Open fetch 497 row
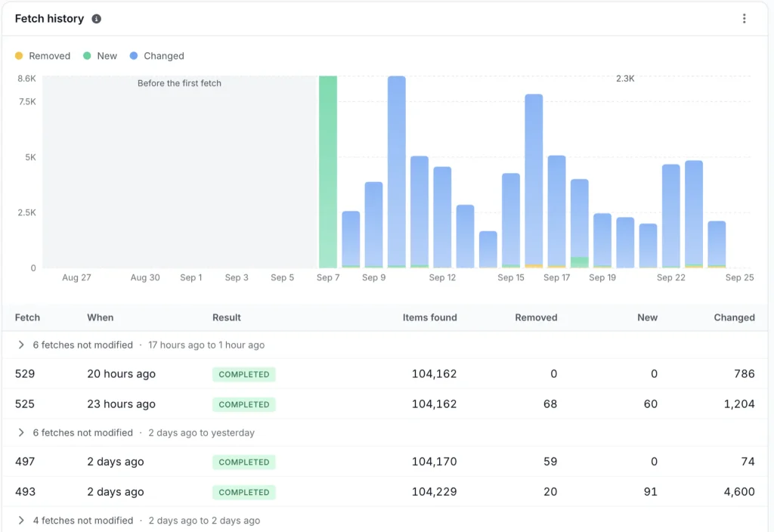774x532 pixels. (x=385, y=462)
